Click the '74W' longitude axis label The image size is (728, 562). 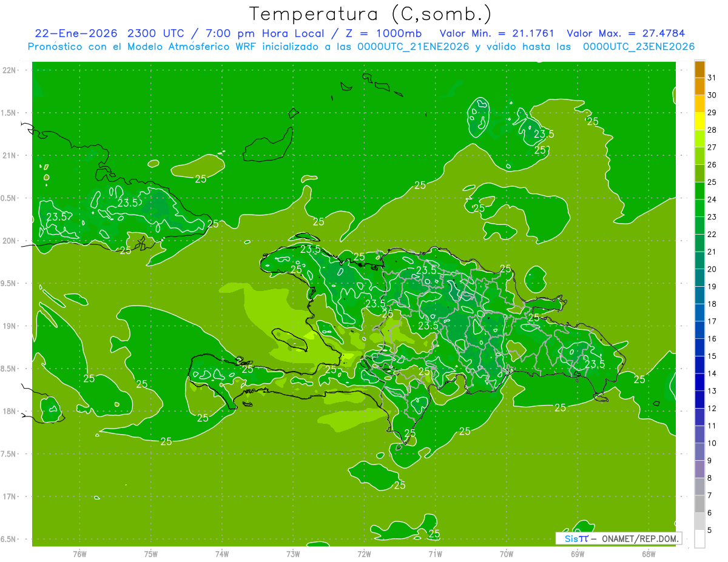tap(222, 554)
